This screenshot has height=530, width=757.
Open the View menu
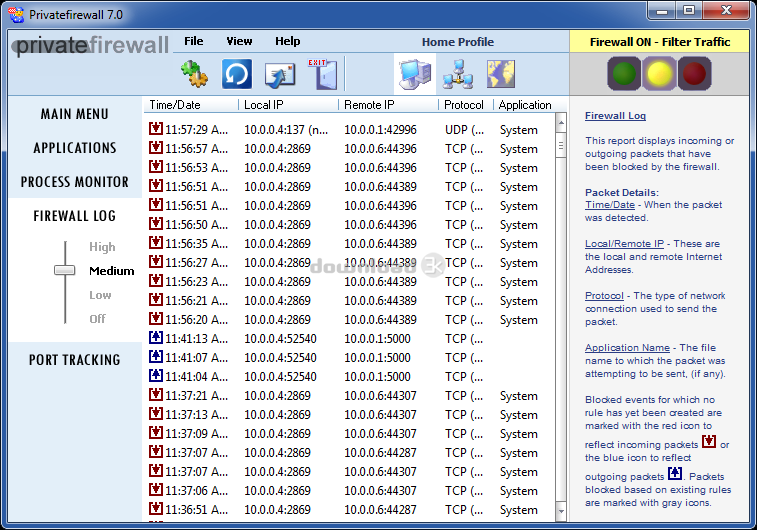pyautogui.click(x=239, y=41)
